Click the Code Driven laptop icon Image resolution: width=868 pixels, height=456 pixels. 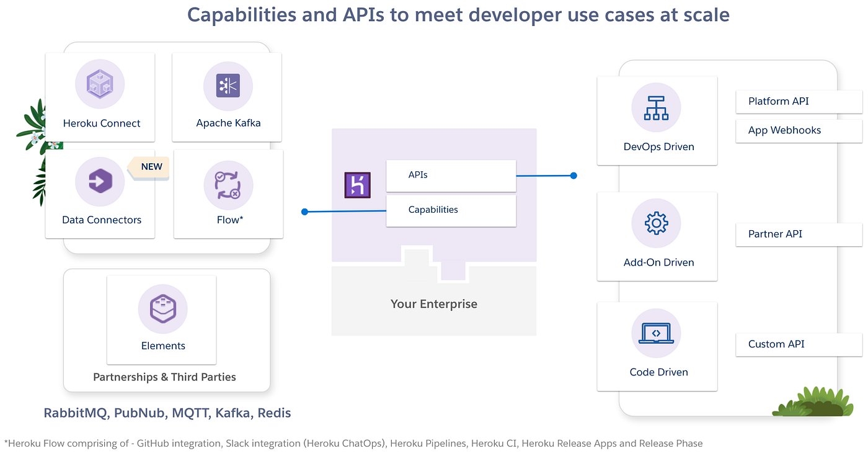click(656, 334)
